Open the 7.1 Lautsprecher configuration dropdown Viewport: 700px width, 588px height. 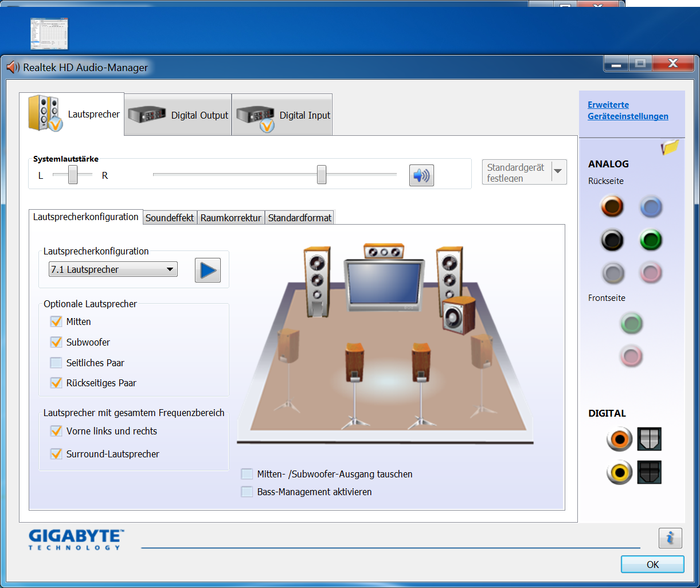(x=113, y=269)
